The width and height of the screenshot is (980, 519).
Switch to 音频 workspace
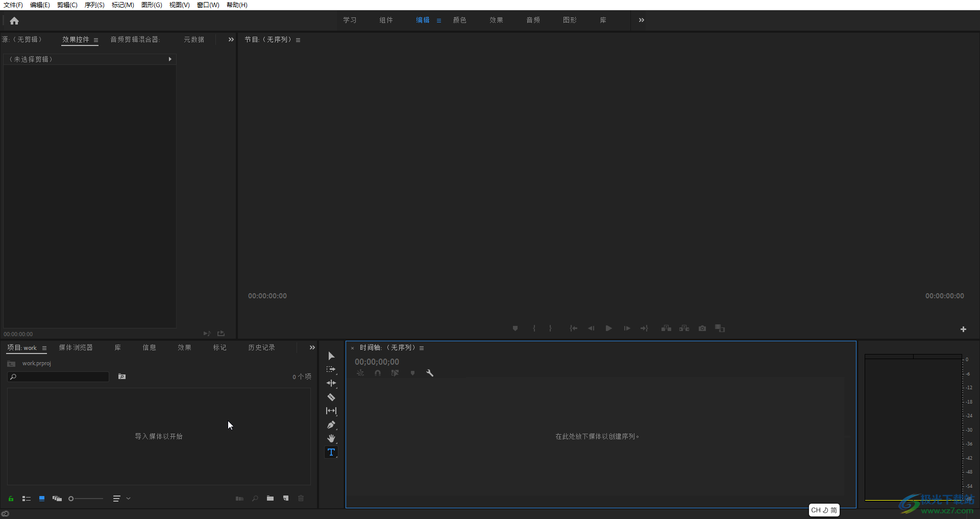point(533,20)
